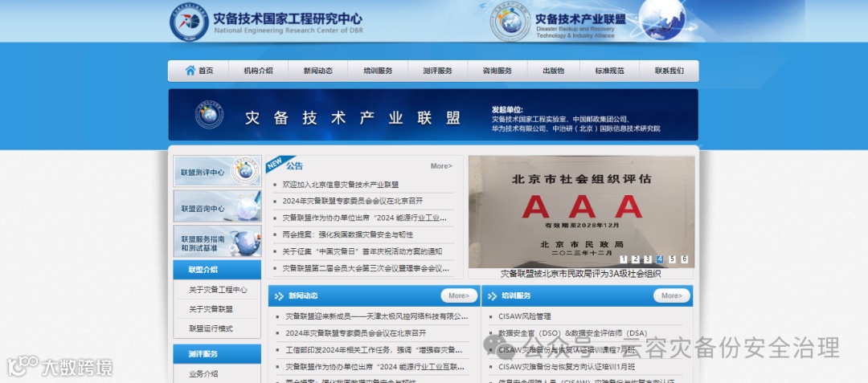The image size is (868, 383).
Task: Open 欢迎加入北京信息灾备技术产业联盟 announcement
Action: (340, 185)
